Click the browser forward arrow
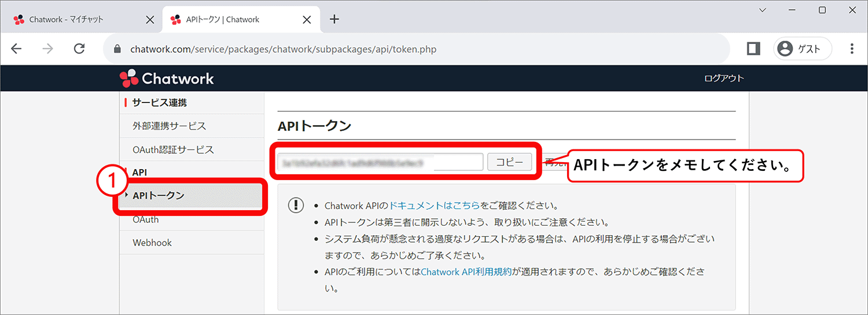Viewport: 868px width, 315px height. point(48,49)
